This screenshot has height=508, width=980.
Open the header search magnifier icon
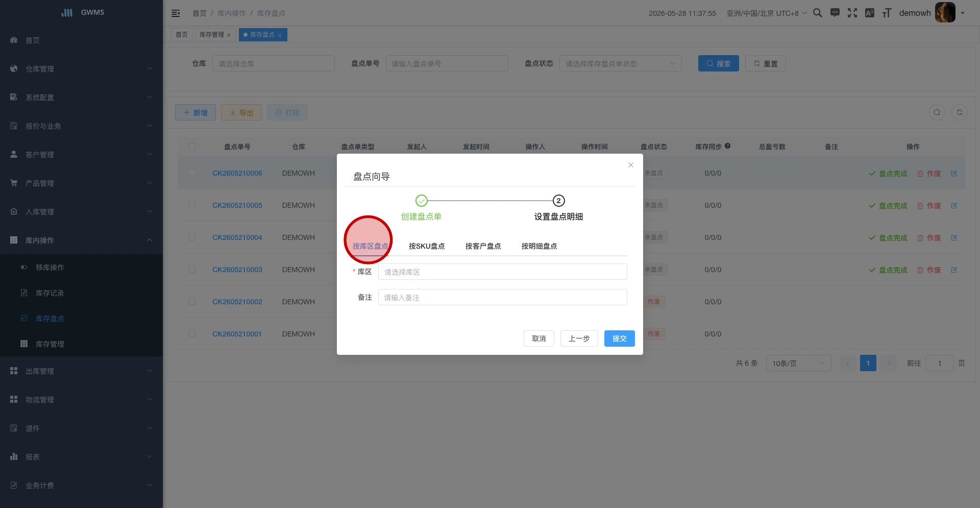(818, 13)
